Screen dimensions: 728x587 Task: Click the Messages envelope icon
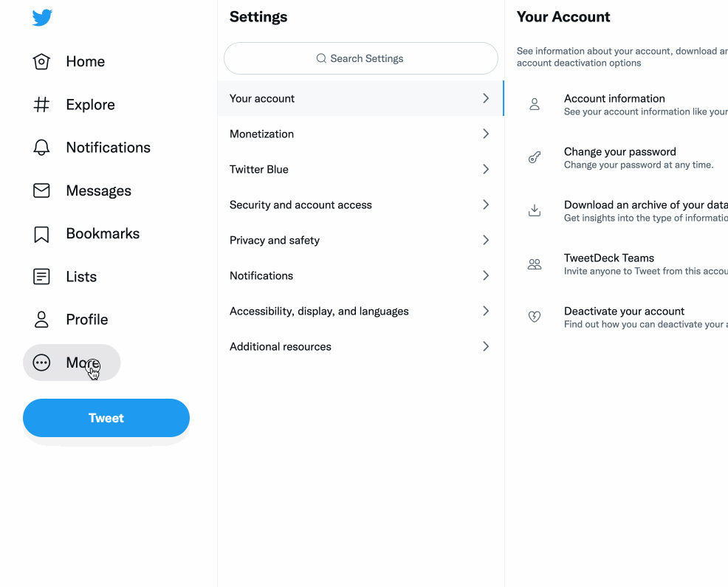(41, 190)
